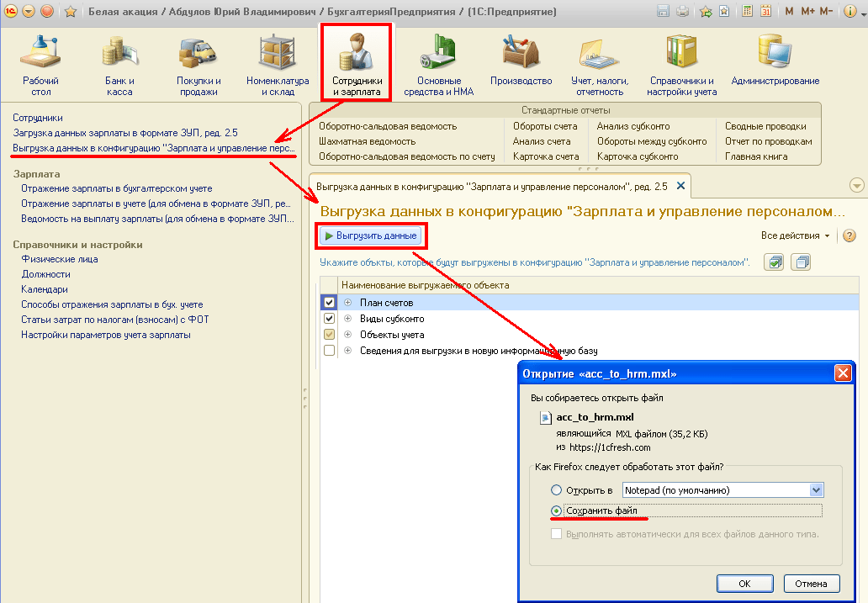Open Статьи затрат по налогам с ФОТ
This screenshot has width=868, height=603.
coord(114,319)
